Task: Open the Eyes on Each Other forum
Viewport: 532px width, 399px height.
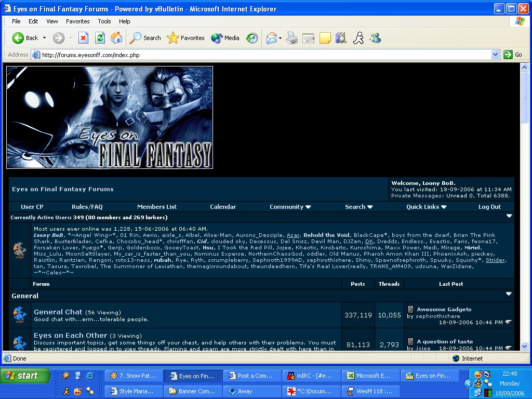Action: tap(70, 335)
